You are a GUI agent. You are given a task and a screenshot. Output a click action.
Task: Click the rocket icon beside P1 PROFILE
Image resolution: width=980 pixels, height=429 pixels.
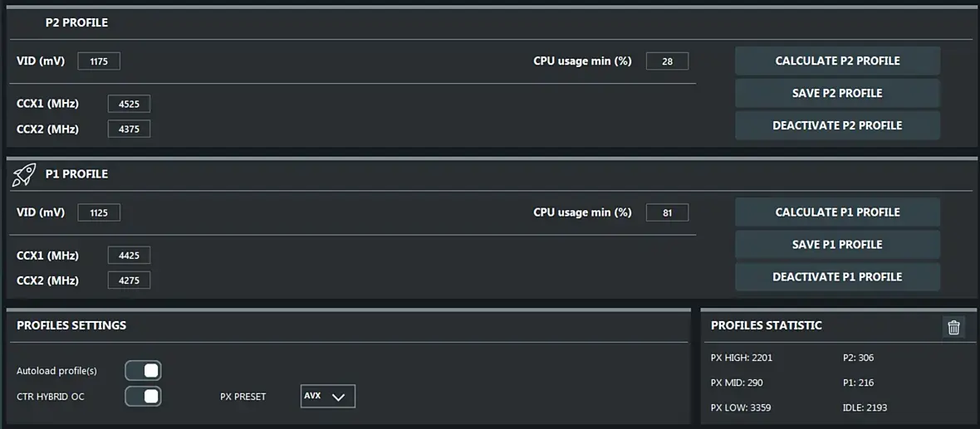pyautogui.click(x=24, y=174)
